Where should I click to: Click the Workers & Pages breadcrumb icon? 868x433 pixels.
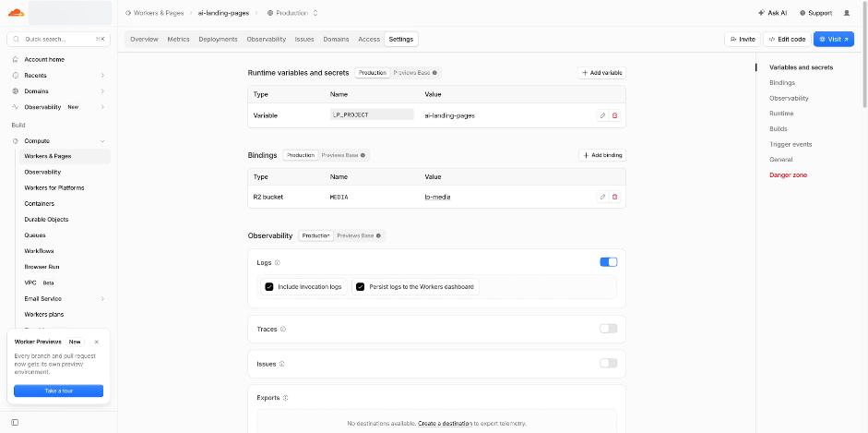pyautogui.click(x=128, y=13)
